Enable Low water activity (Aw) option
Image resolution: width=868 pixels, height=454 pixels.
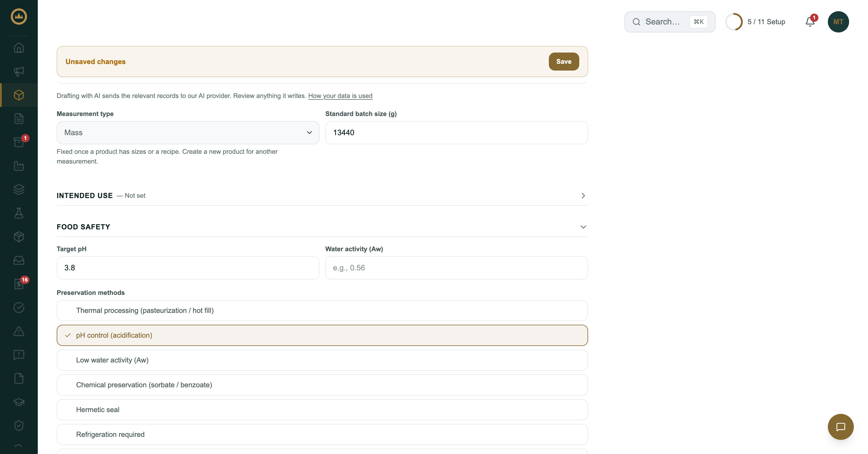pos(322,360)
